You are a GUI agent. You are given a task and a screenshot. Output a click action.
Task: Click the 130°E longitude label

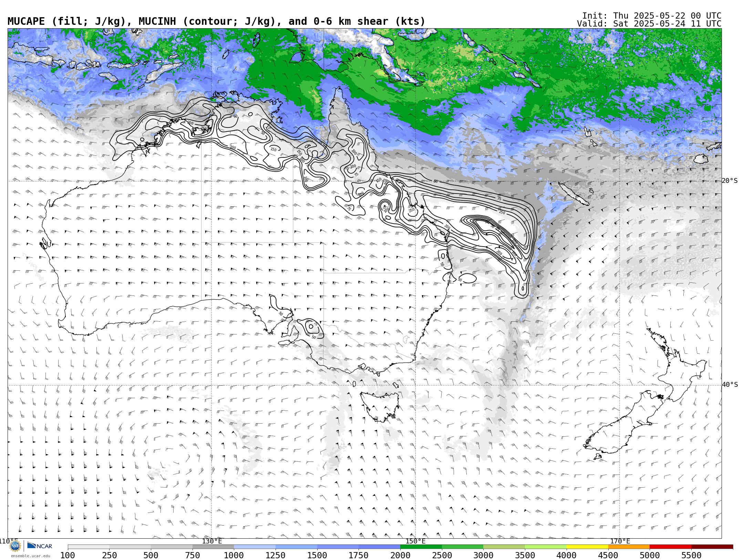tap(212, 541)
